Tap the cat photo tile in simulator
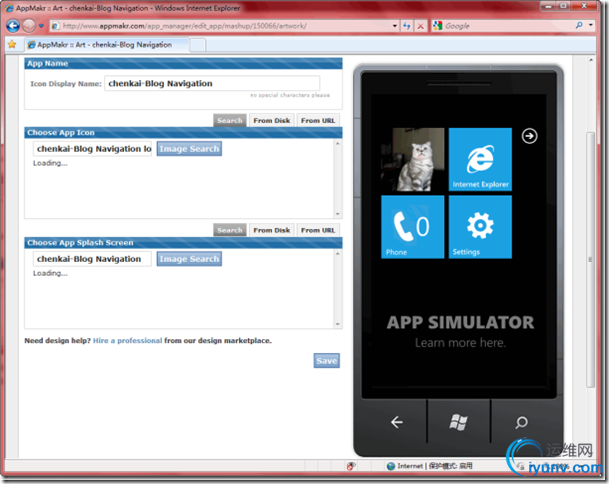 click(412, 159)
